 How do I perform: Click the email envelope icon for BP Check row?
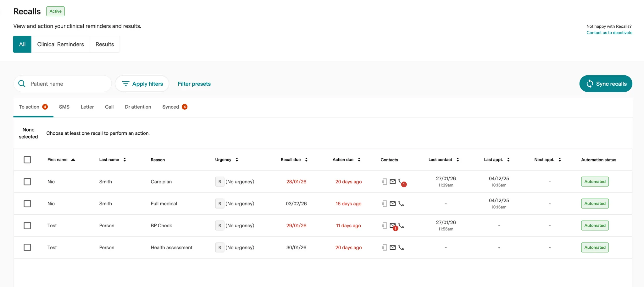coord(392,225)
